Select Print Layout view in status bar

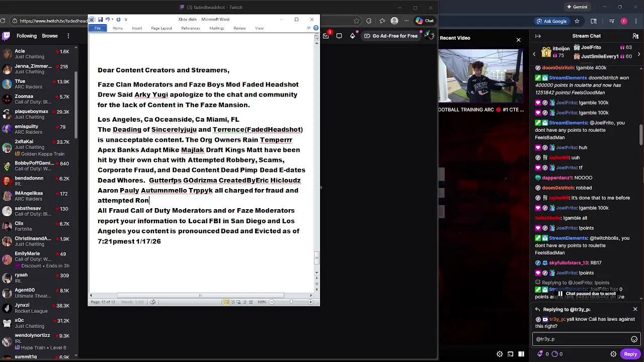[226, 302]
